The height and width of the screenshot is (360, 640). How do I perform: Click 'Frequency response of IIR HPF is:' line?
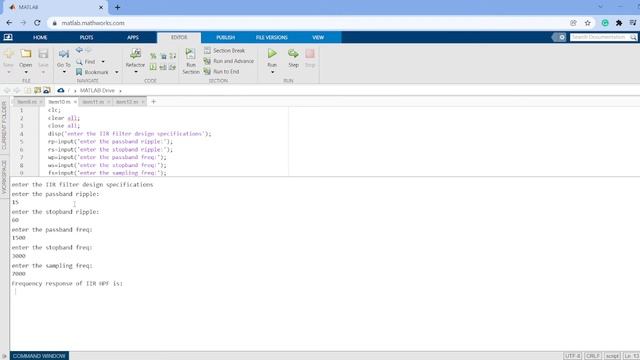tap(67, 283)
